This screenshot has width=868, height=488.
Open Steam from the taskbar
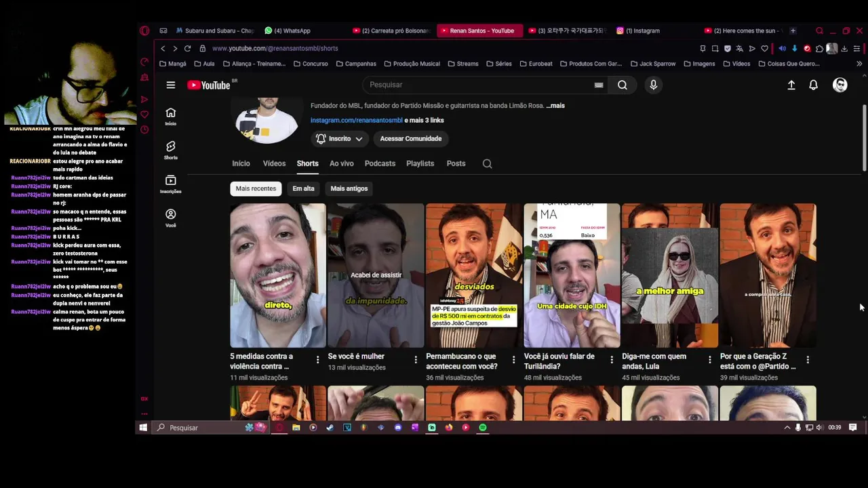point(330,428)
